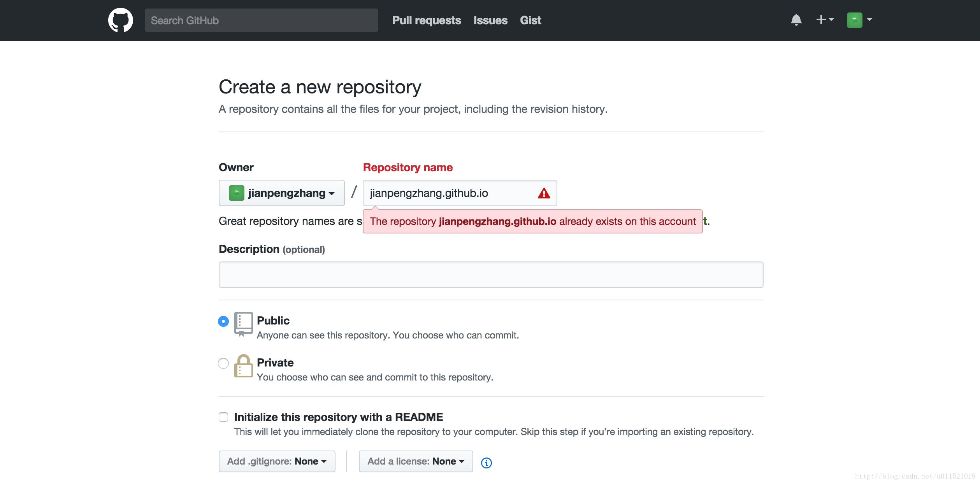This screenshot has width=980, height=484.
Task: Click the Description (optional) label
Action: click(272, 249)
